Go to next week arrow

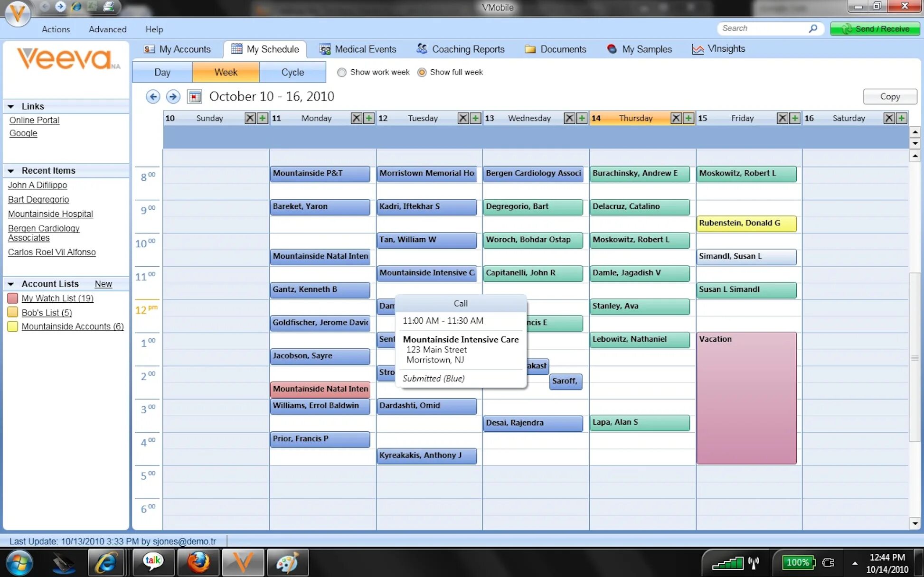[173, 97]
